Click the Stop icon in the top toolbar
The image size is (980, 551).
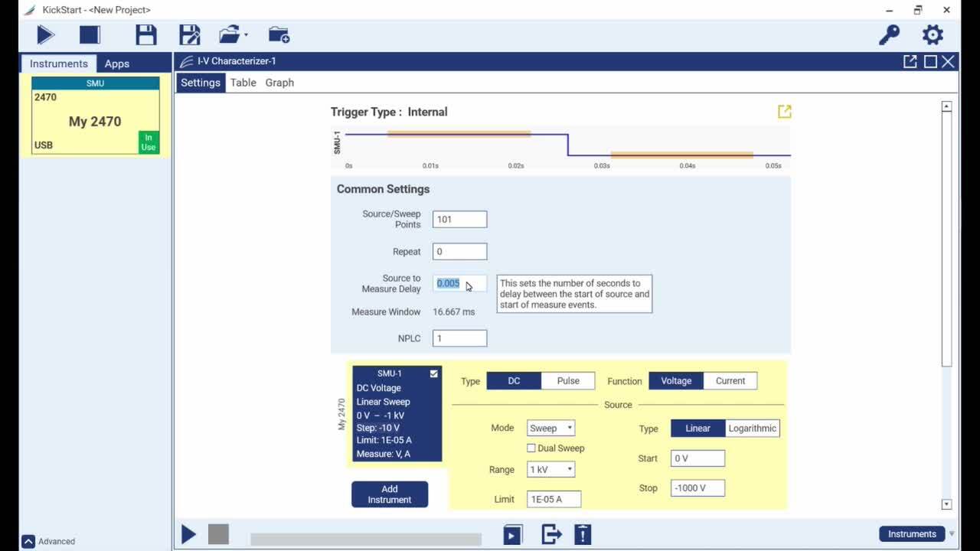pyautogui.click(x=88, y=34)
